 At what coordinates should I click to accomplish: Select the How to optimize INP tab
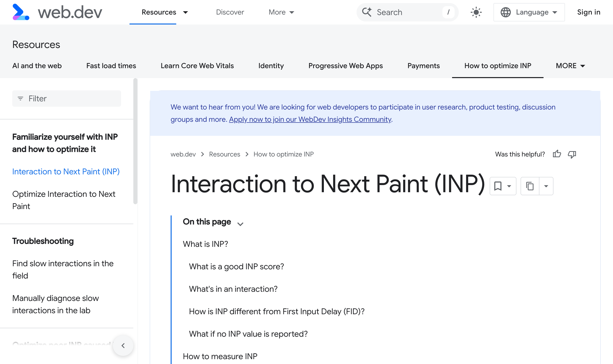point(498,66)
